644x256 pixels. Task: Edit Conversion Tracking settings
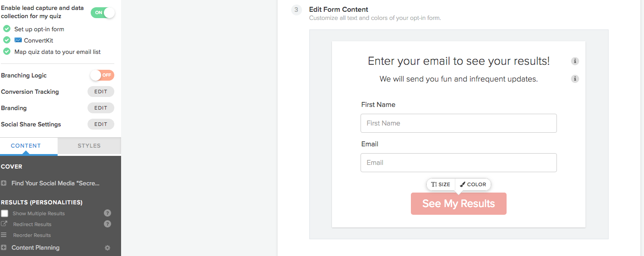tap(101, 92)
